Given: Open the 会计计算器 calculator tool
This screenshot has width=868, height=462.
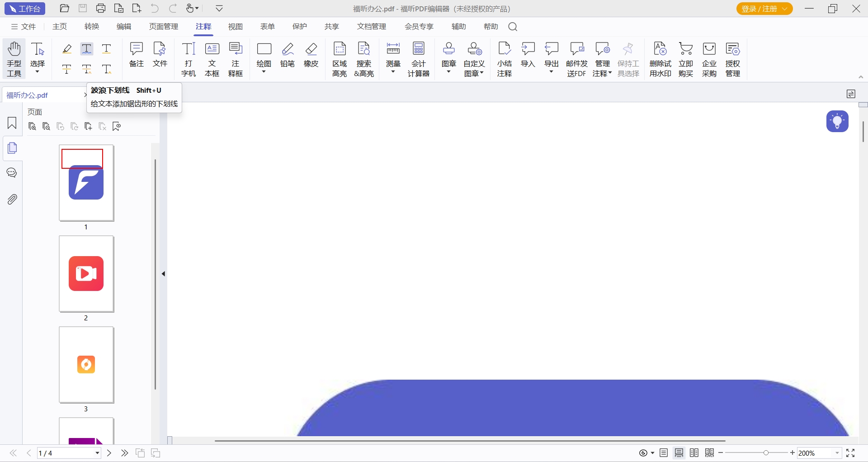Looking at the screenshot, I should point(418,59).
